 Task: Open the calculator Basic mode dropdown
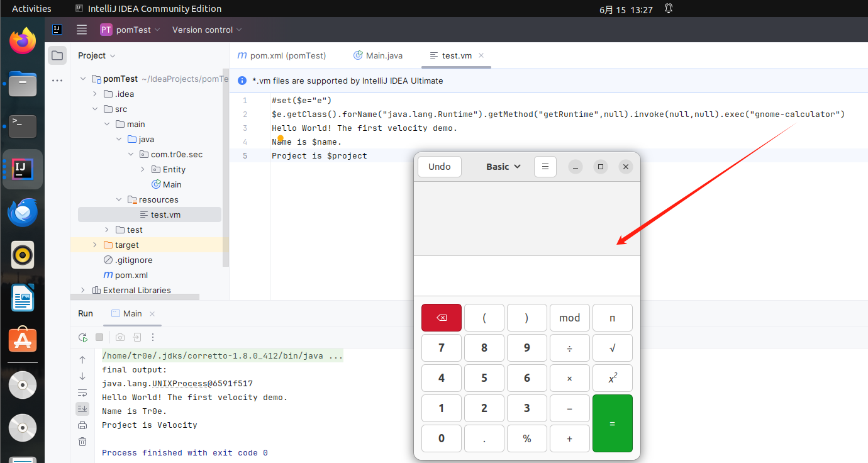click(504, 167)
